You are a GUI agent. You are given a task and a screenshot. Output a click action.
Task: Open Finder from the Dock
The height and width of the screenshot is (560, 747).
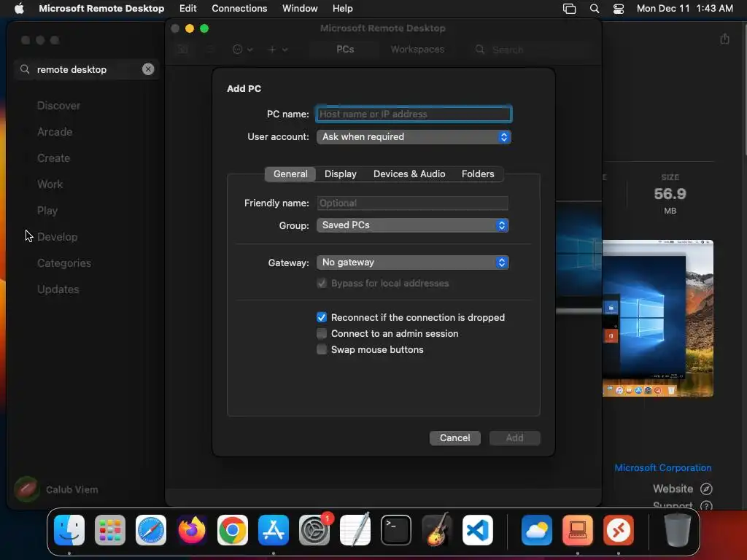pos(69,530)
